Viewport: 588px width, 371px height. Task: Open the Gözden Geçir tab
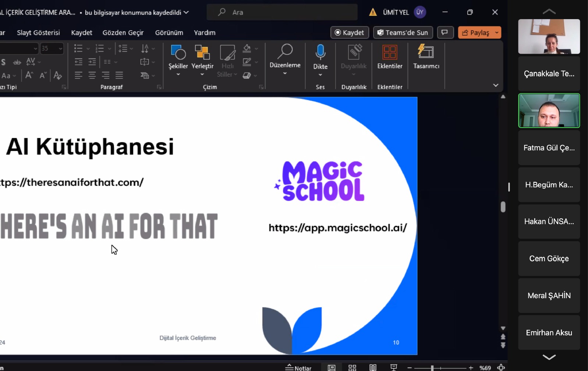(x=123, y=32)
